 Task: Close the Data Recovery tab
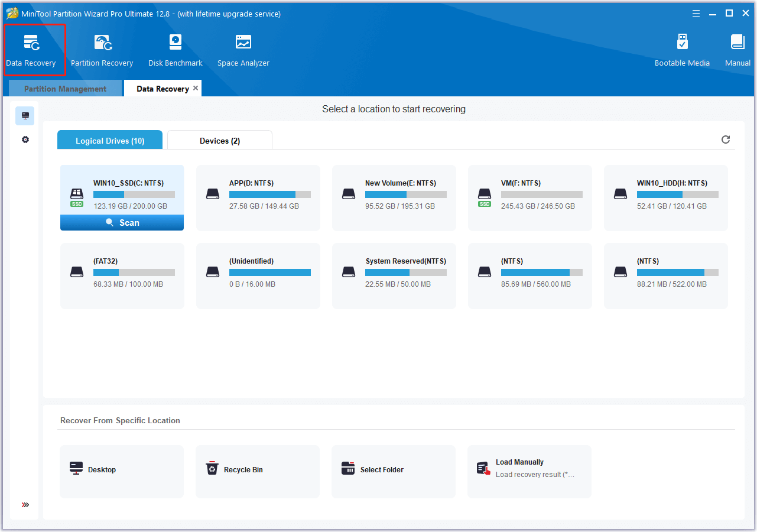pos(196,88)
